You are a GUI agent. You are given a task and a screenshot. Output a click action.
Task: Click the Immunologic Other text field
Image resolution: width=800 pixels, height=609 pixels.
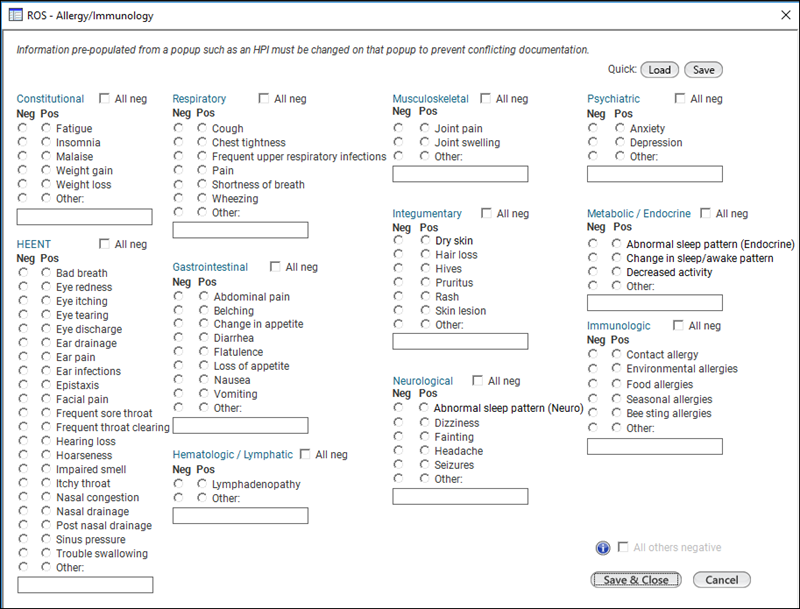pyautogui.click(x=655, y=446)
